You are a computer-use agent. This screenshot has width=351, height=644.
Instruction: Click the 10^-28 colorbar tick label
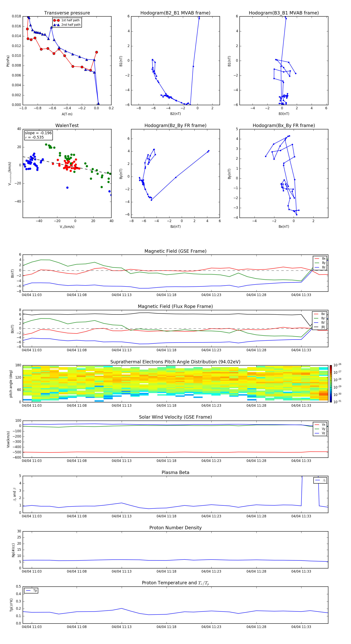[x=337, y=380]
